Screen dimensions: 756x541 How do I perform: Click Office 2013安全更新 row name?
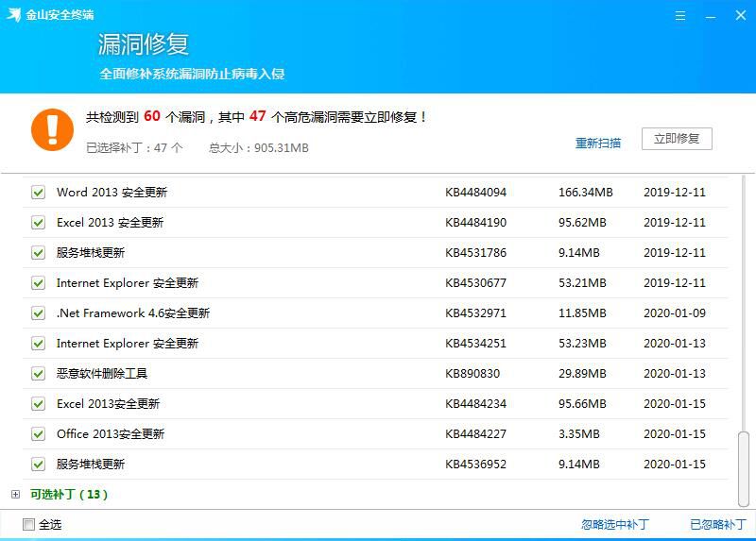tap(111, 434)
